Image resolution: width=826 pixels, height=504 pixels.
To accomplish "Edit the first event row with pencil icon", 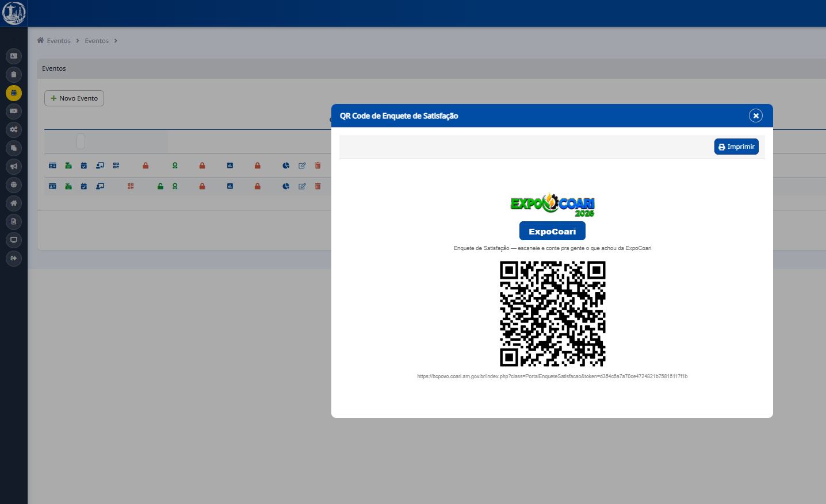I will coord(302,166).
